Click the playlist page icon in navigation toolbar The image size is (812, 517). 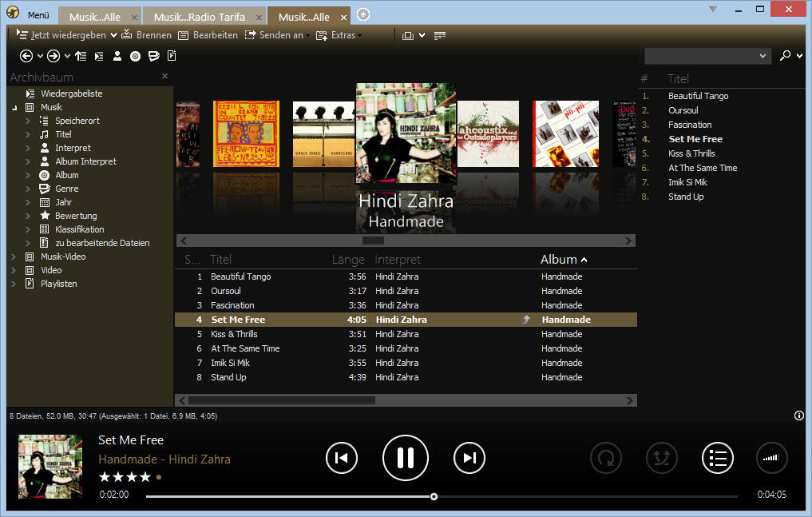pyautogui.click(x=172, y=56)
